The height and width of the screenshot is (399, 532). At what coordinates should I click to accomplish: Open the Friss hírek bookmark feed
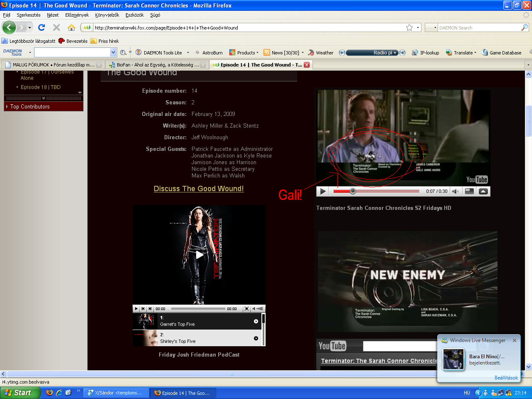pyautogui.click(x=105, y=41)
